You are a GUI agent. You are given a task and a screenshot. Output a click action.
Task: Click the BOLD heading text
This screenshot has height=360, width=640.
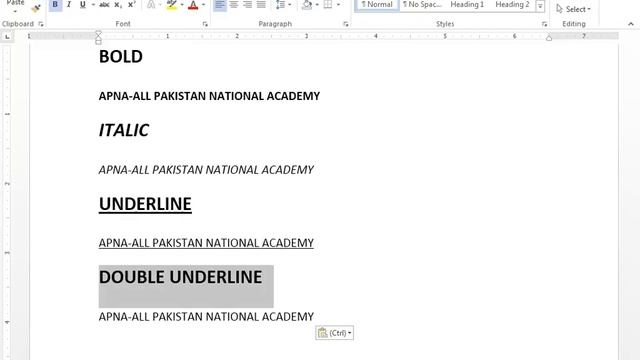121,56
